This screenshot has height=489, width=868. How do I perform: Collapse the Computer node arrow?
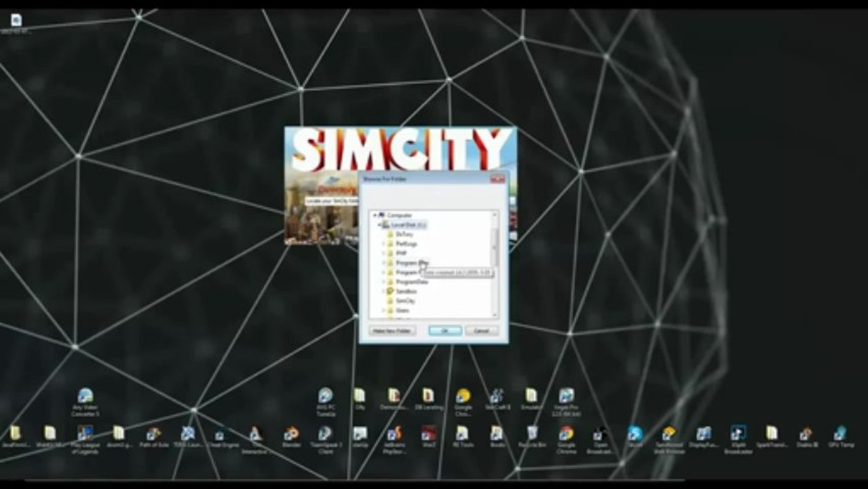pos(375,215)
